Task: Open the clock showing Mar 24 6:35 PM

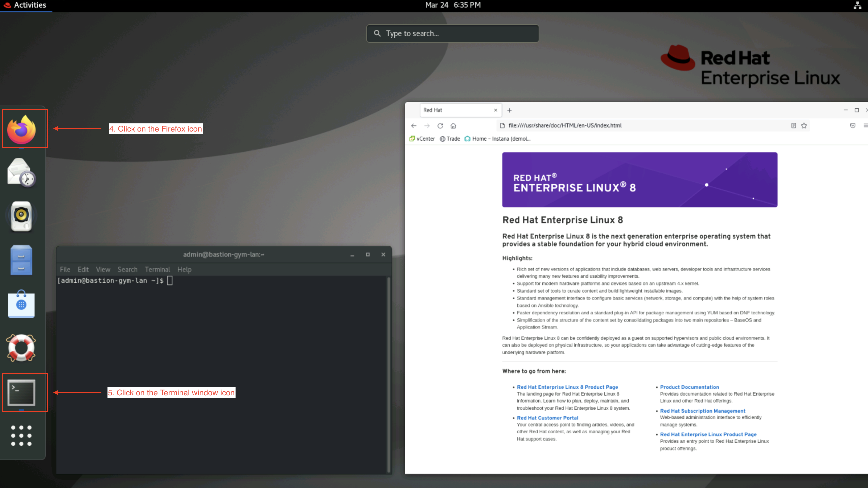Action: [453, 5]
